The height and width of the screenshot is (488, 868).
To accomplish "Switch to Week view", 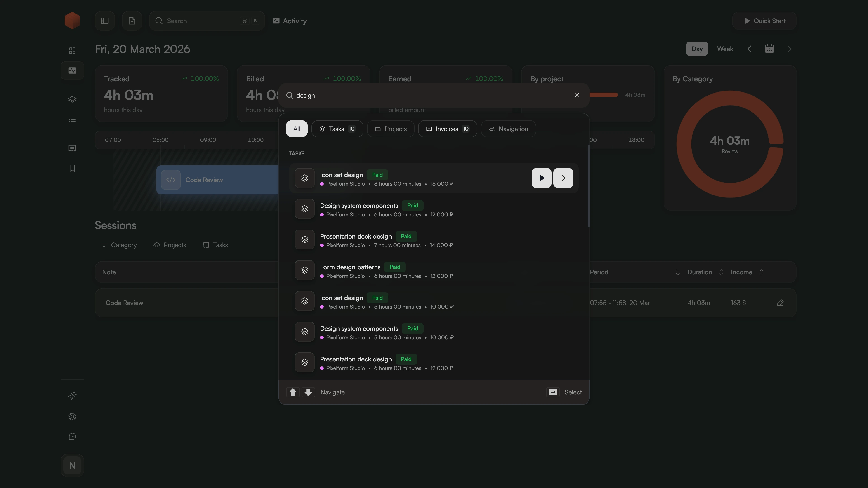I will coord(725,49).
